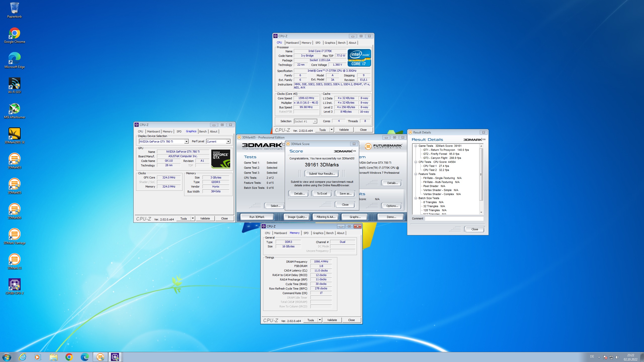Image resolution: width=644 pixels, height=362 pixels.
Task: Click the Windows Start orb
Action: coord(7,357)
